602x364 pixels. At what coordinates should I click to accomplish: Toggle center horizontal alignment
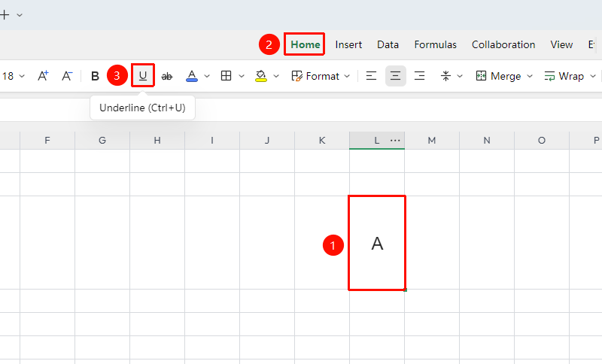(x=396, y=76)
